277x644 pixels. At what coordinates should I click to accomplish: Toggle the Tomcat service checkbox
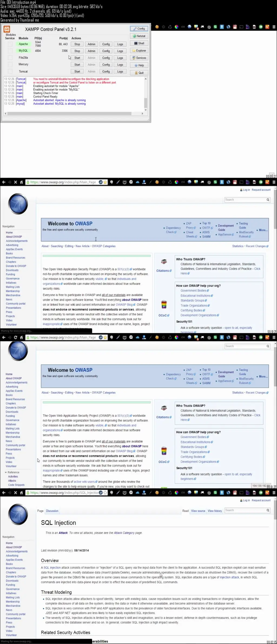click(10, 72)
